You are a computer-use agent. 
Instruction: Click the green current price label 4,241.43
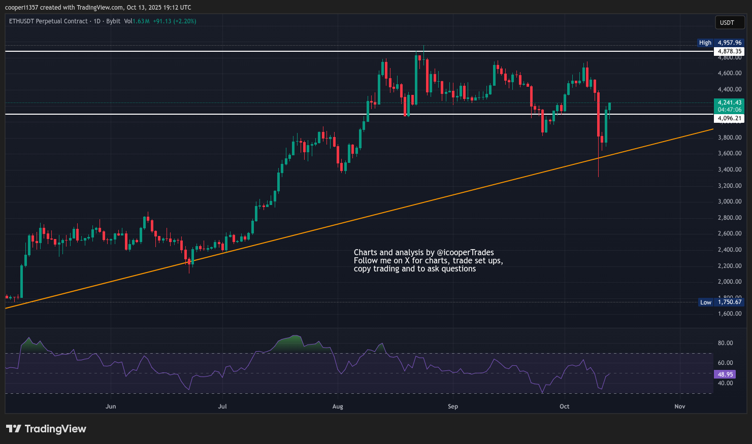[728, 103]
